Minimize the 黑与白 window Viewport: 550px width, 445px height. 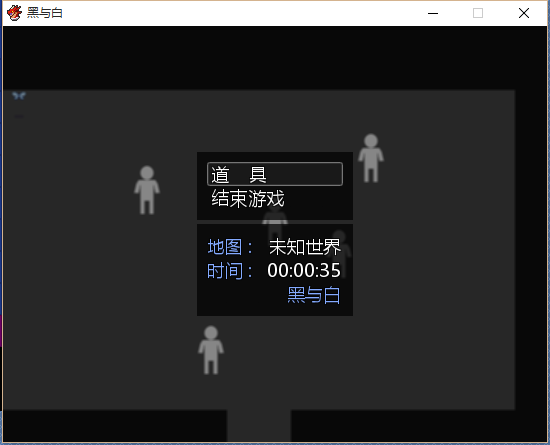[x=433, y=13]
